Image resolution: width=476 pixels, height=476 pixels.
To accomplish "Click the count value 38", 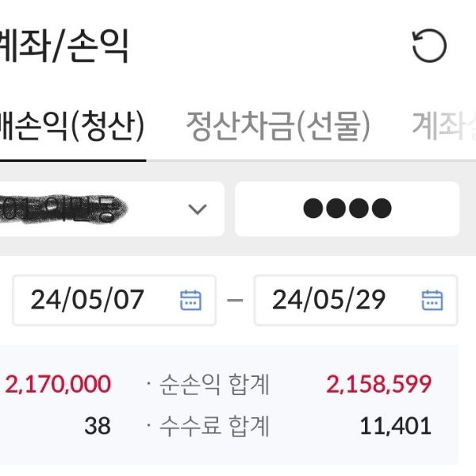I will click(x=97, y=426).
